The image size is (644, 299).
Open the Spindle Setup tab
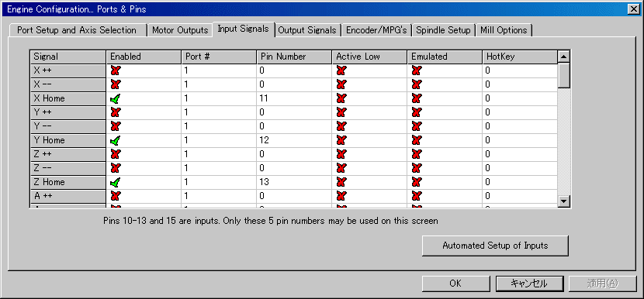443,30
